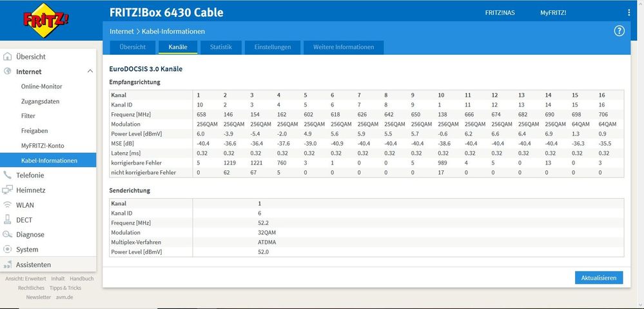Click the uncorrectable errors value 67
This screenshot has height=309, width=644.
253,173
